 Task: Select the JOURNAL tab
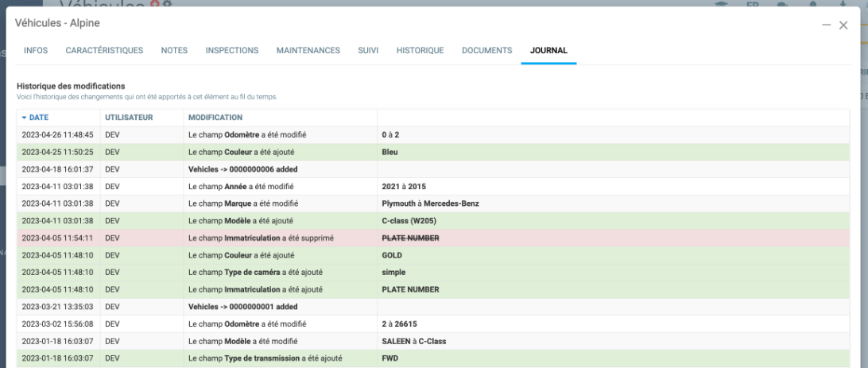pos(548,51)
